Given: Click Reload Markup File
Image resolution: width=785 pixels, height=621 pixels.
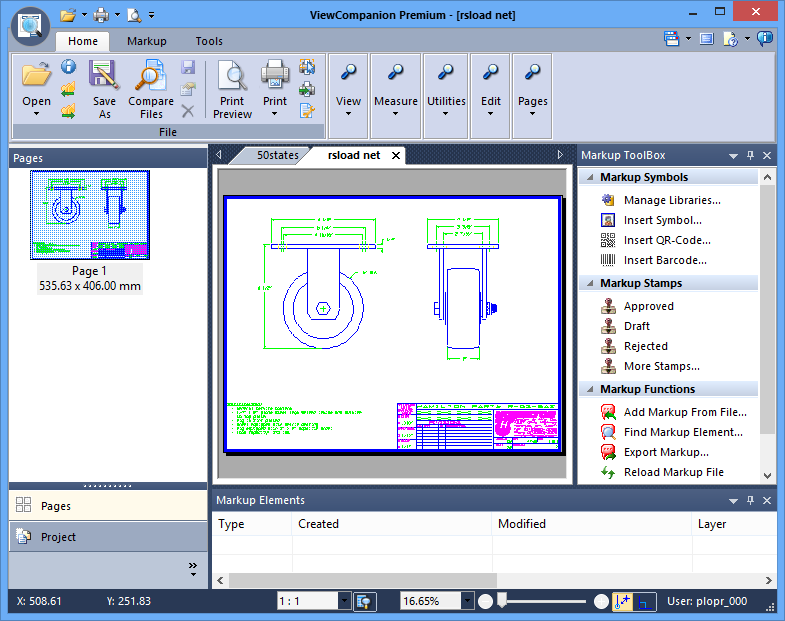Looking at the screenshot, I should click(673, 472).
